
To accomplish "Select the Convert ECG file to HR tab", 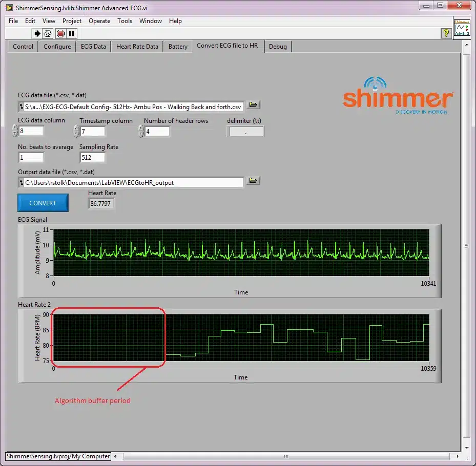I will (x=227, y=46).
